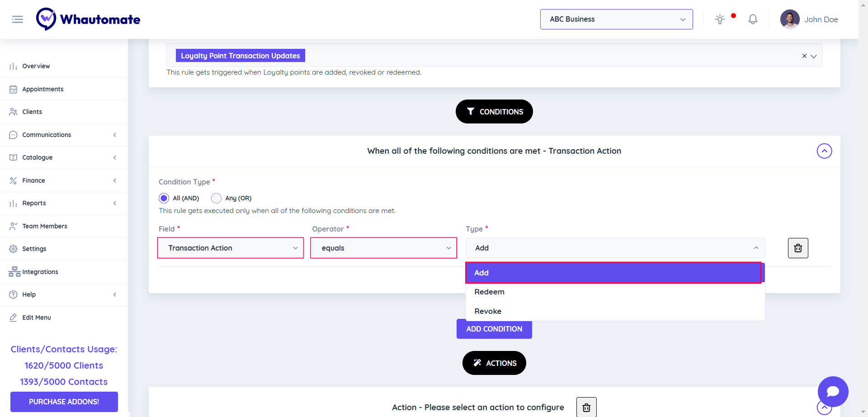Image resolution: width=868 pixels, height=417 pixels.
Task: Open the equals operator dropdown
Action: (x=383, y=248)
